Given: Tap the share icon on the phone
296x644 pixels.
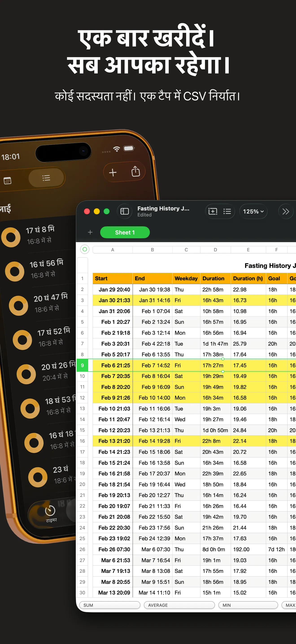Looking at the screenshot, I should (135, 171).
